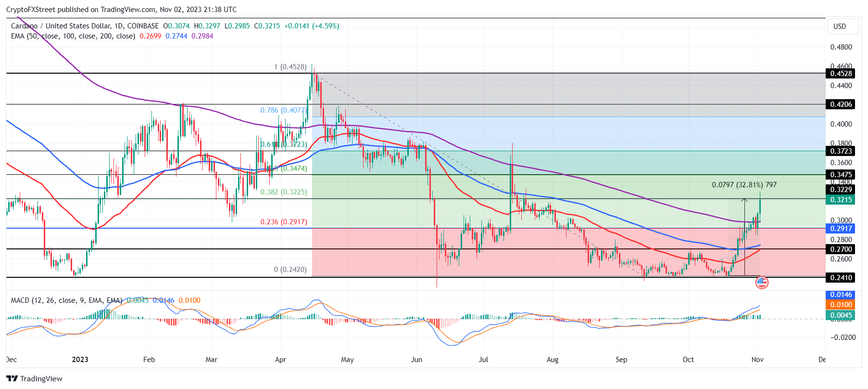Click the 0.4400 tick on price scale
Screen dimensions: 868x389
pos(841,86)
